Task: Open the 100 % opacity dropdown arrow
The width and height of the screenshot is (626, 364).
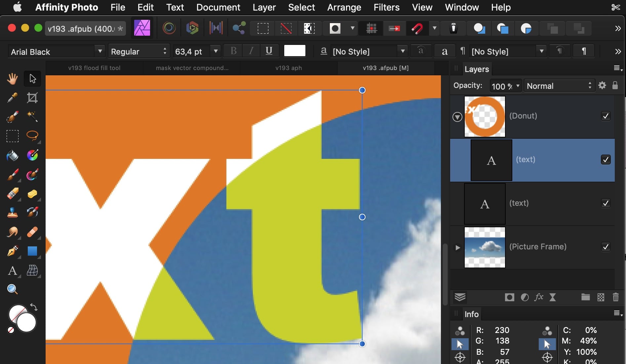Action: 518,86
